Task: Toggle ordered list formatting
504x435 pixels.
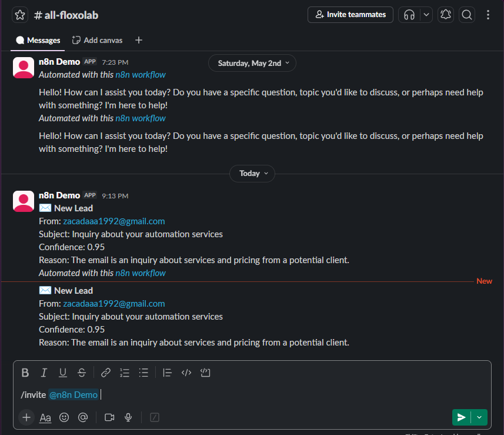Action: point(125,373)
